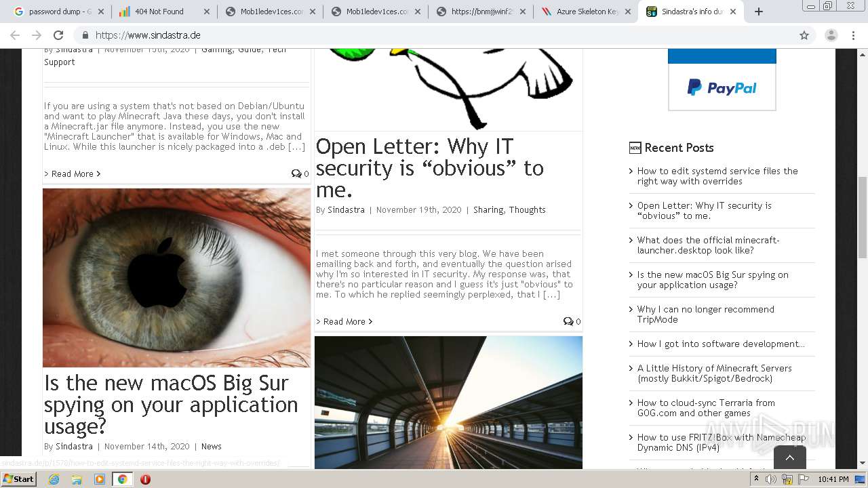
Task: View site security lock info
Action: (x=85, y=35)
